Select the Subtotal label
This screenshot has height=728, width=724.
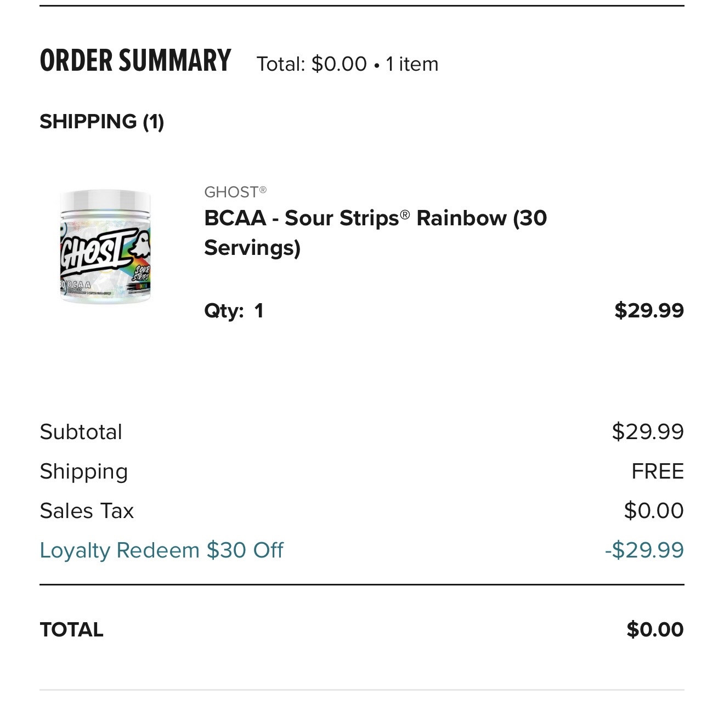[x=81, y=432]
